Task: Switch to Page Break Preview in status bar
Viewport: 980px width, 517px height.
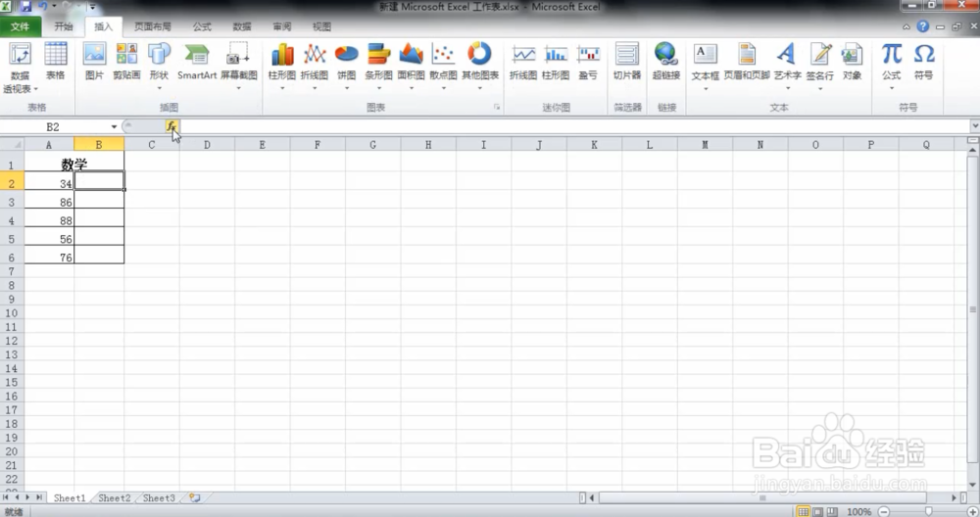Action: pos(832,511)
